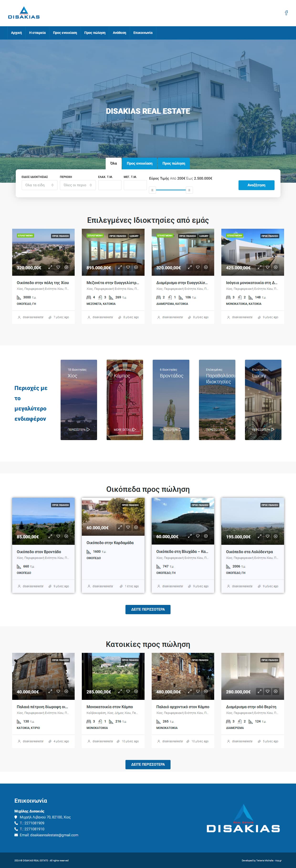Expand ΠΕΡΙΣΣΟΤΕΡΑ arrow on the Βροντάδος card

coord(180,430)
